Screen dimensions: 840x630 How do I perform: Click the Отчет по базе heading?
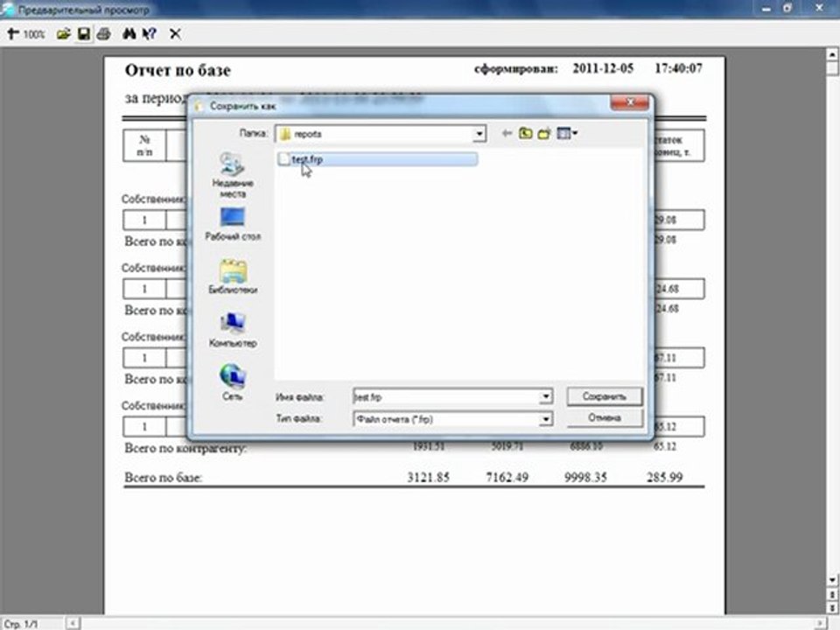click(x=178, y=71)
